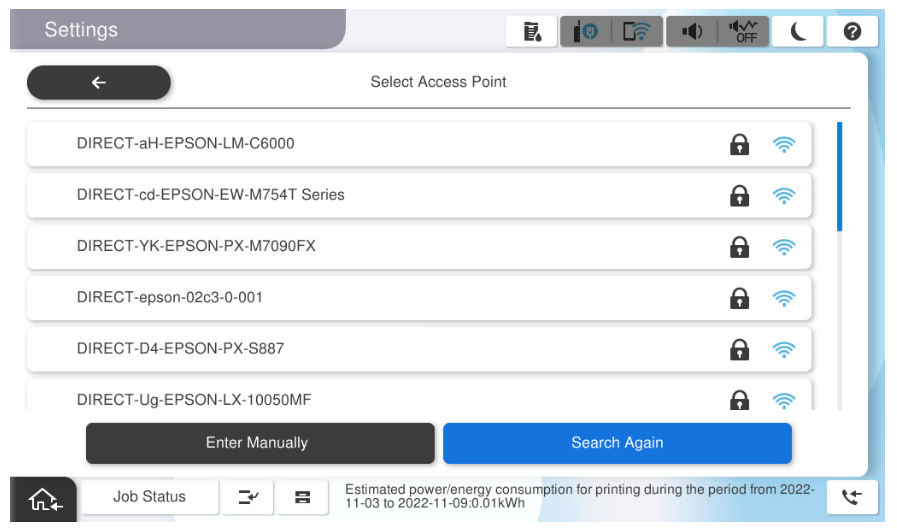Tap the received fax call icon
The height and width of the screenshot is (532, 897).
852,497
